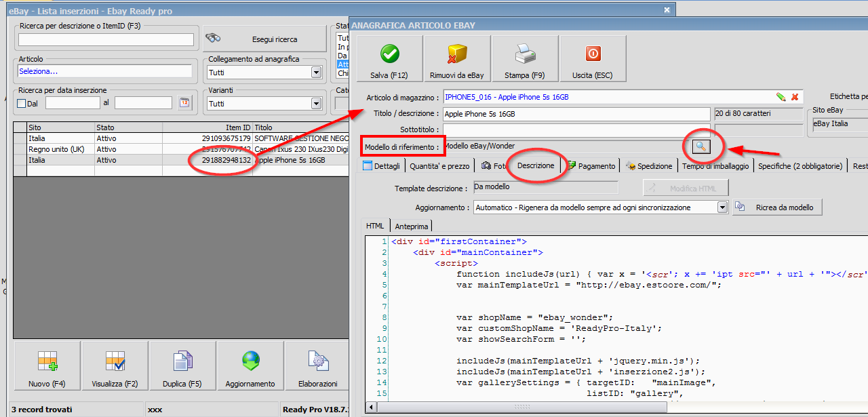The image size is (868, 417).
Task: Click Sottotitolo input field
Action: (576, 130)
